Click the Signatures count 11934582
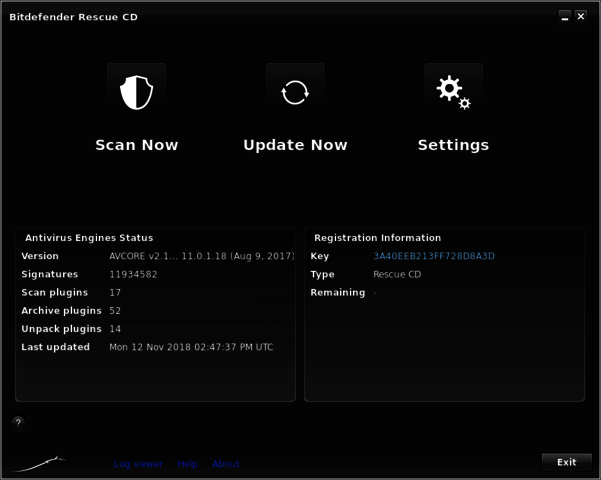 [x=133, y=274]
